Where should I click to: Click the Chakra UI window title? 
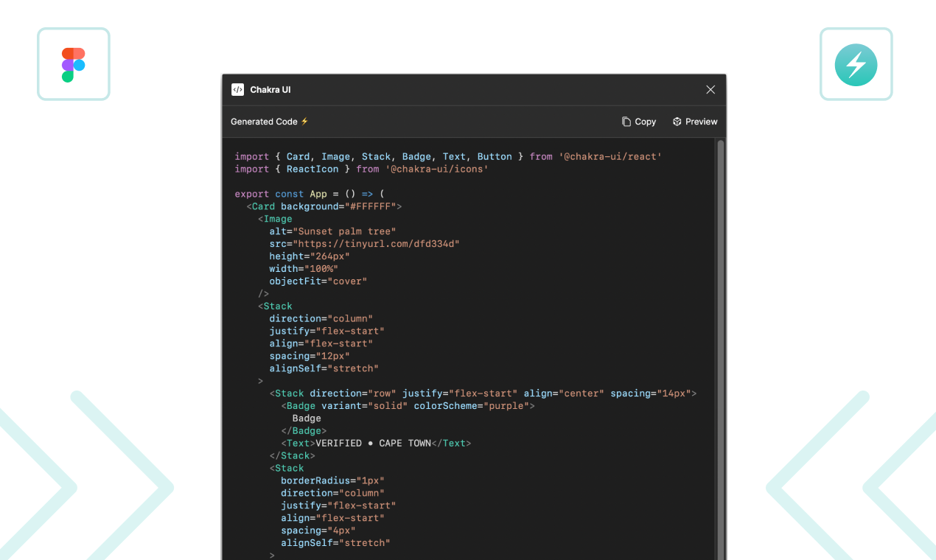(270, 90)
